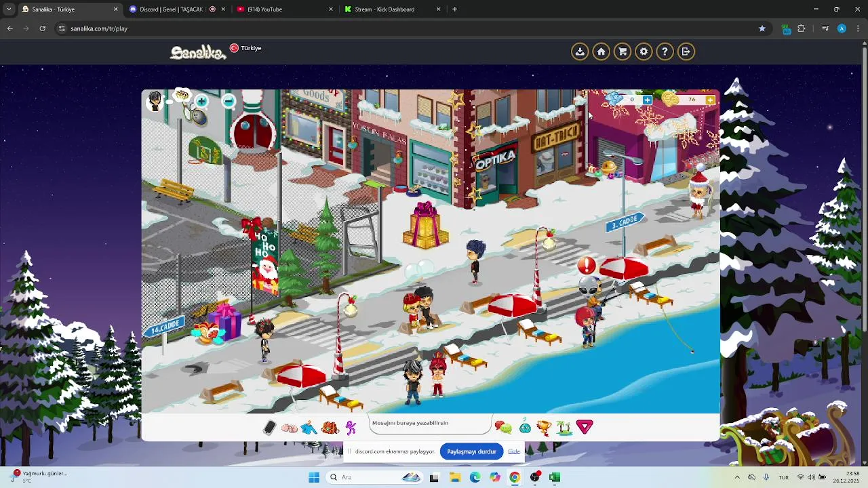Open the phone icon in game toolbar
The image size is (868, 488).
coord(269,427)
